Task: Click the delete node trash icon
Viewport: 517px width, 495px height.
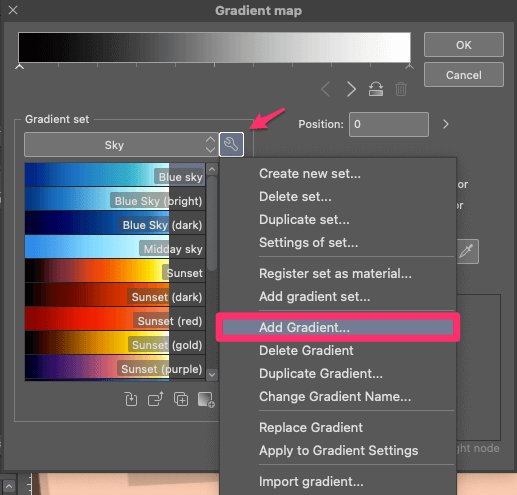Action: pos(401,89)
